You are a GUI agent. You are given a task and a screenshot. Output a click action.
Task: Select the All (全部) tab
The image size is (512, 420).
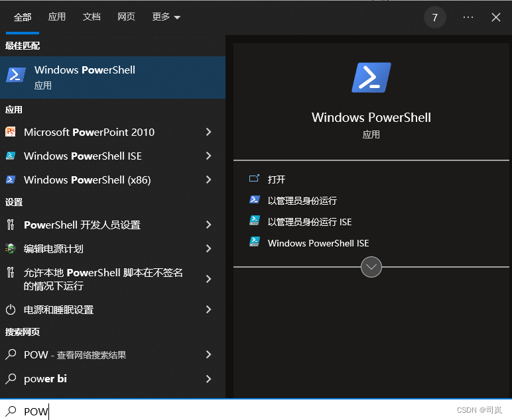point(23,17)
